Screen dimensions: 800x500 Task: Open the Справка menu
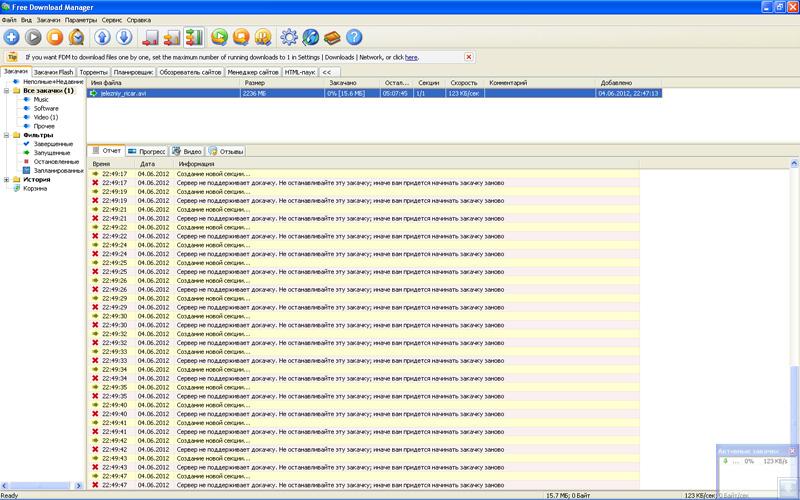(139, 20)
